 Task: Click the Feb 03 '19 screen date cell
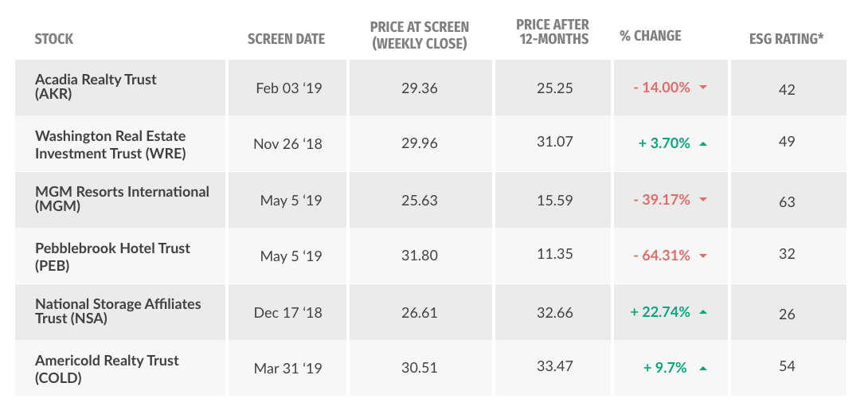point(288,88)
